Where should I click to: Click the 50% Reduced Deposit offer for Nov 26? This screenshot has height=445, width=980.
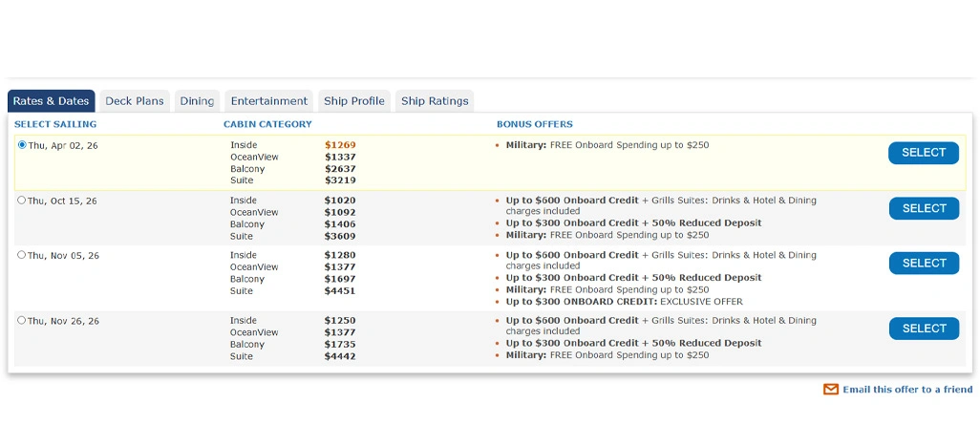point(633,343)
